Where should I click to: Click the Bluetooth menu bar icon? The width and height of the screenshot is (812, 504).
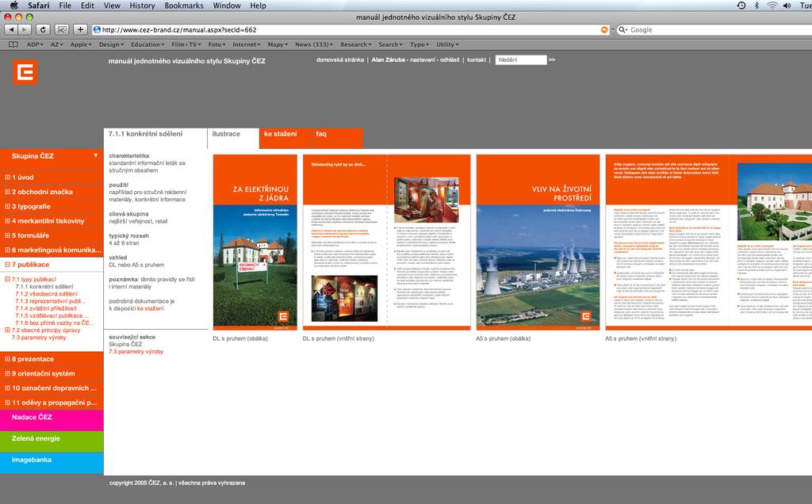coord(756,6)
